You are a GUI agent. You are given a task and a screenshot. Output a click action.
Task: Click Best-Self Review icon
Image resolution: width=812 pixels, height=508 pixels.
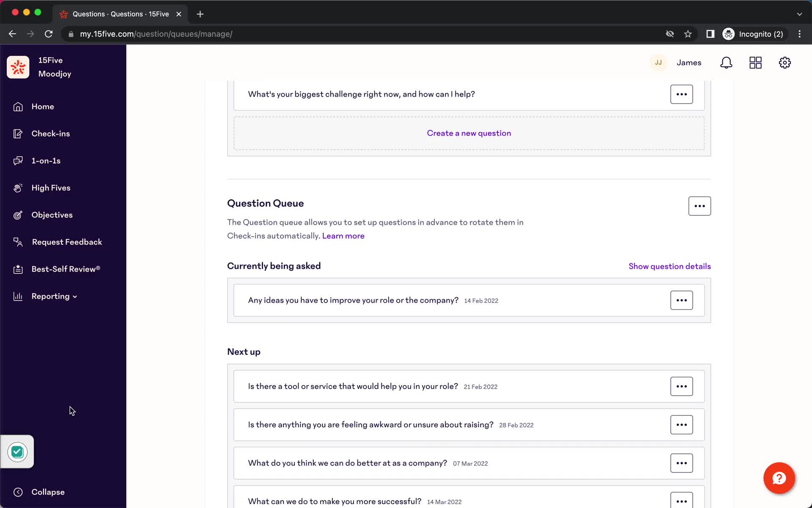click(17, 269)
